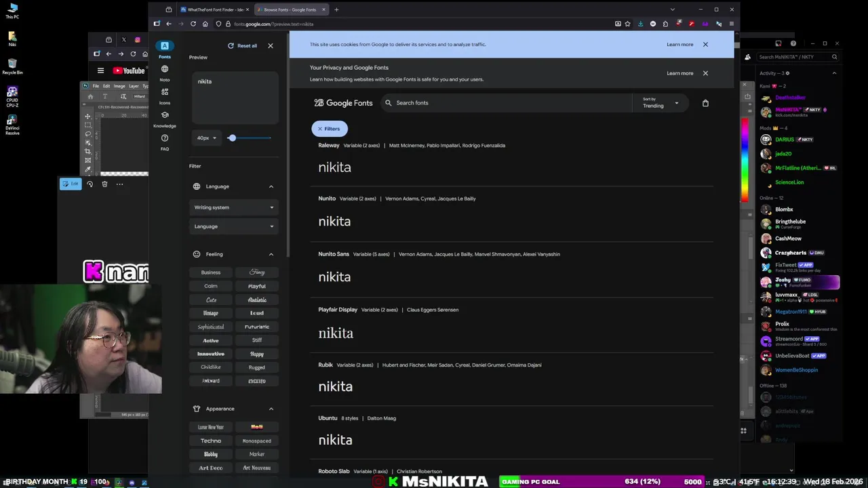The image size is (868, 488).
Task: Toggle the Stiff feeling filter
Action: click(257, 340)
